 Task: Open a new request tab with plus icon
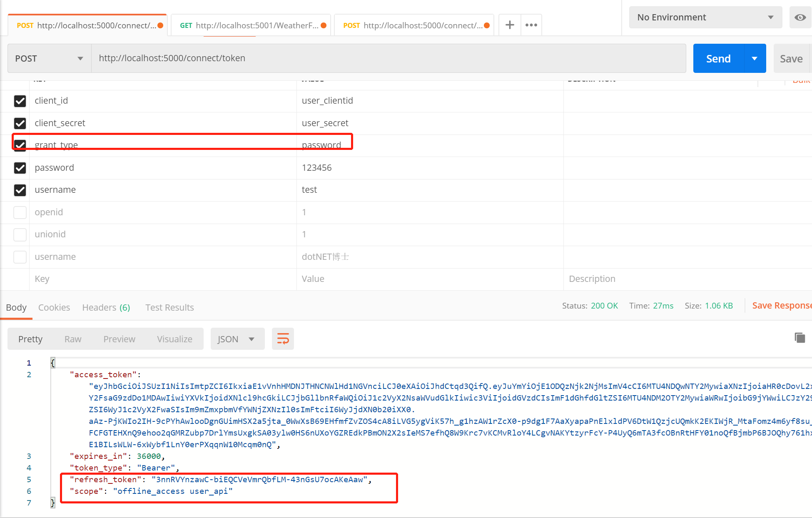pos(509,25)
